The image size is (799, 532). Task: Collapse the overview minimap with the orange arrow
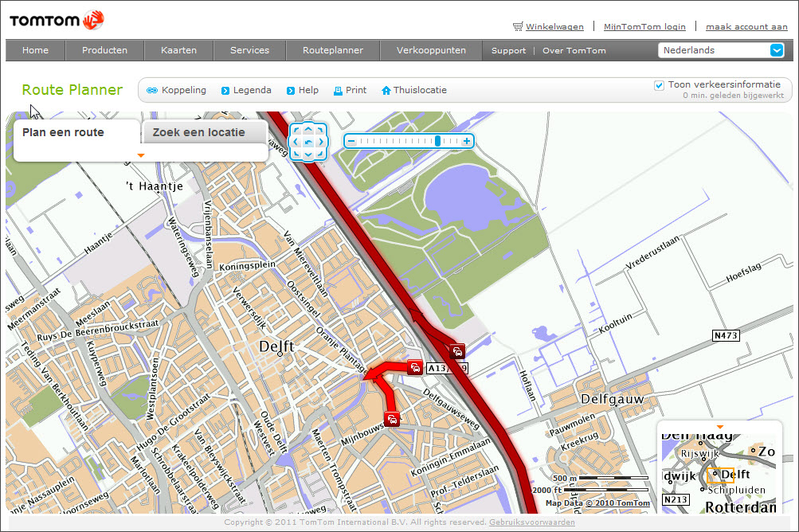tap(720, 427)
